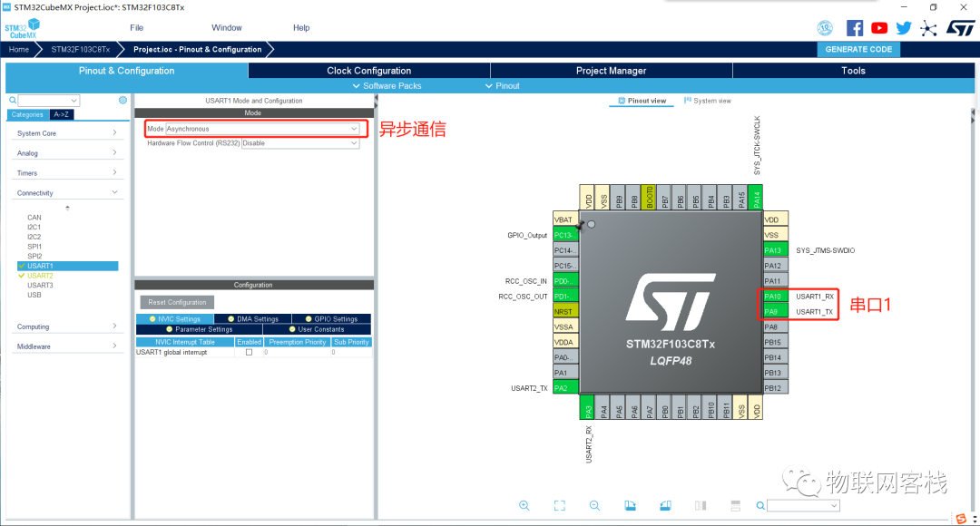Select the NRST pin on the chip
The height and width of the screenshot is (526, 980).
coord(565,311)
